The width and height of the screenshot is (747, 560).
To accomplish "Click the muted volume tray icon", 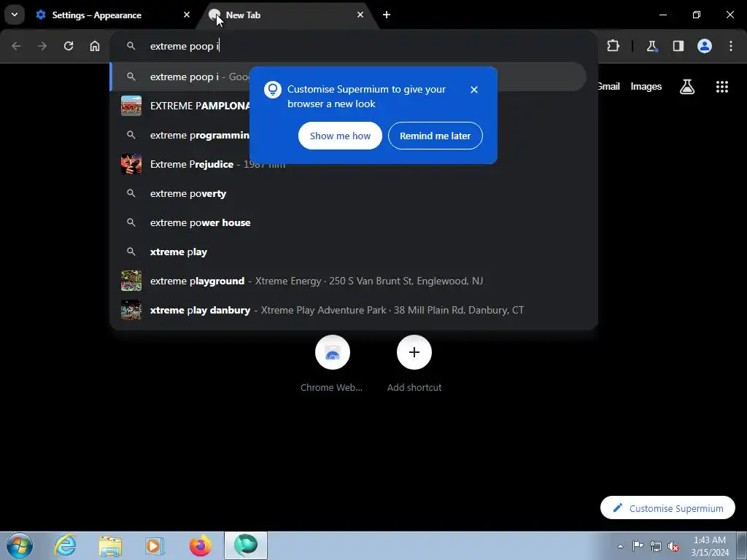I will pyautogui.click(x=673, y=546).
